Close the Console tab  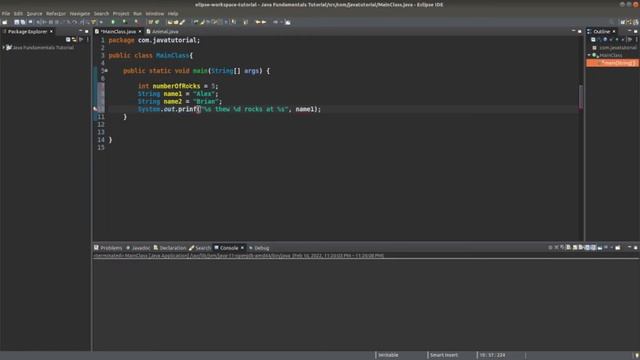click(242, 248)
